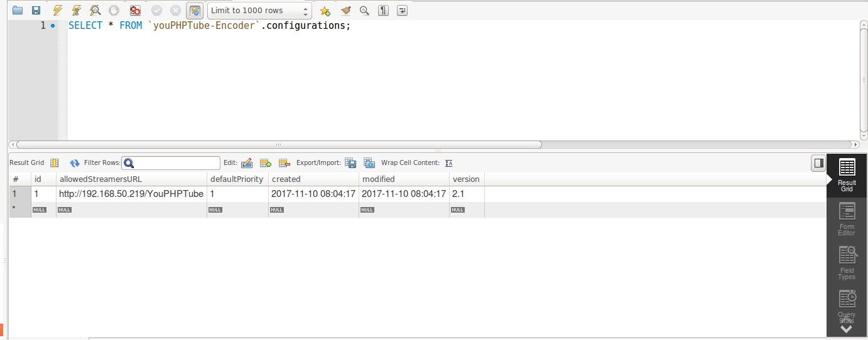Click NULL cell under allowedStreamersURL
The image size is (868, 340).
pos(131,210)
